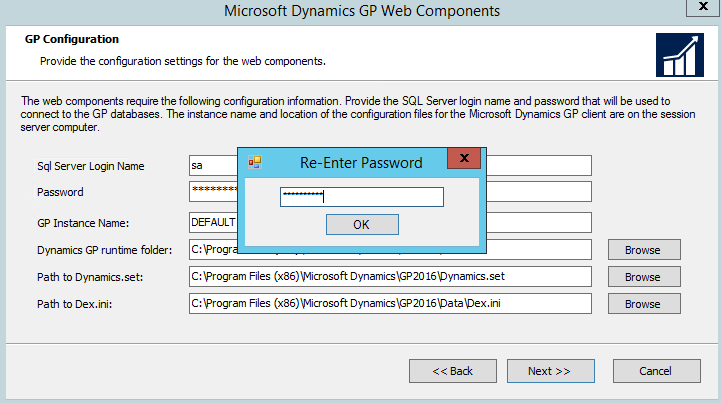Browse for the Dynamics GP runtime folder
Screen dimensions: 721x403
coord(643,249)
